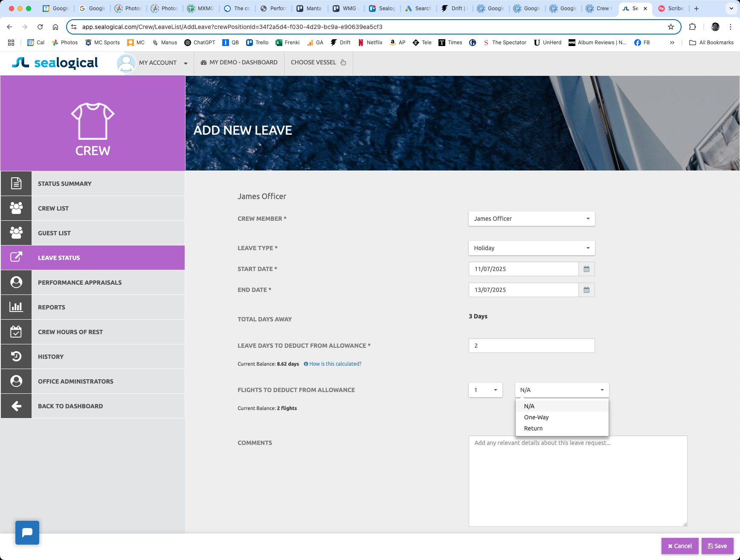Open All Bookmarks folder
The width and height of the screenshot is (740, 560).
711,43
